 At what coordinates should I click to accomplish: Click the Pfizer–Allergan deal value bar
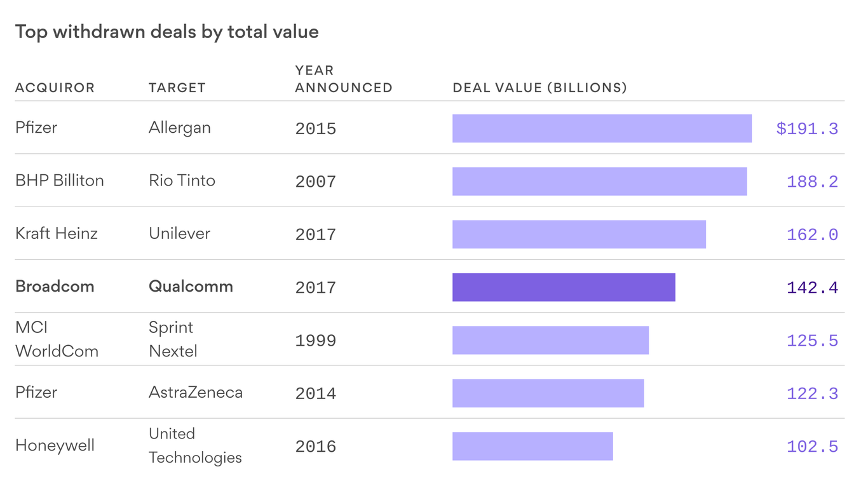[x=602, y=128]
